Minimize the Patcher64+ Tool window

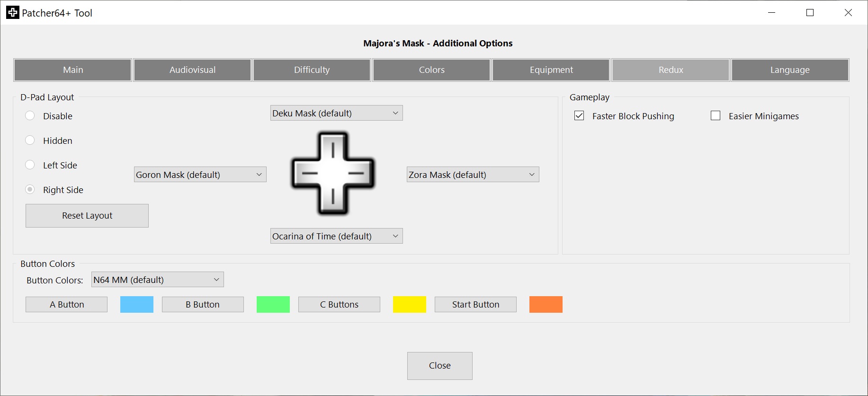tap(771, 13)
